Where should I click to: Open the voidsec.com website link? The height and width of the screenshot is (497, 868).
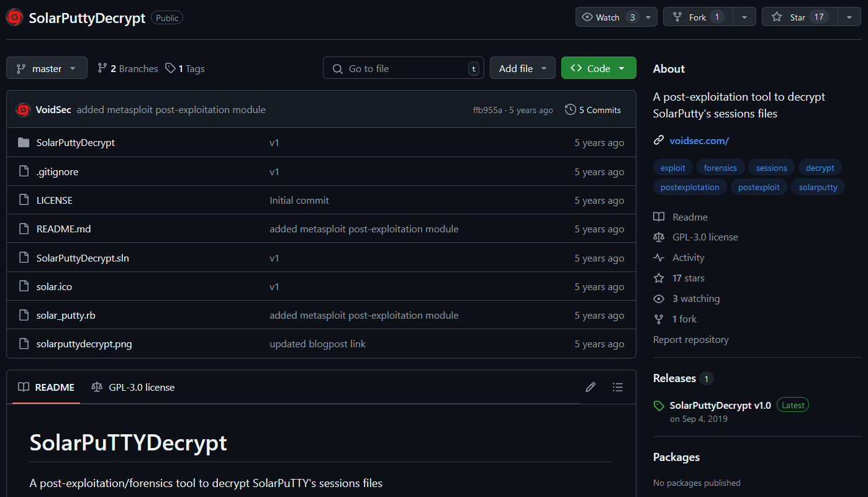coord(699,140)
